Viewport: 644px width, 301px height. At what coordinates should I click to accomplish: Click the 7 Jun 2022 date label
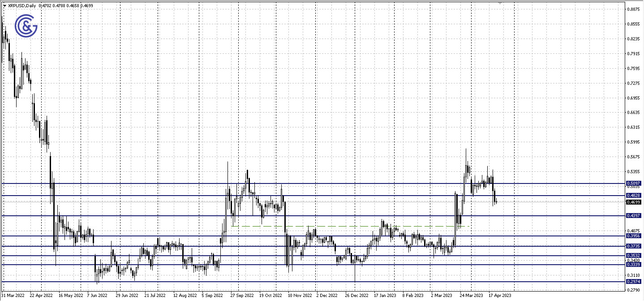pos(97,296)
